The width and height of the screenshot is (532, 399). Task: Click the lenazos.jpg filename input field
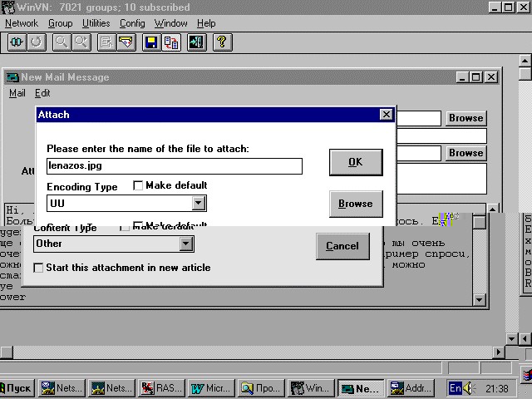pyautogui.click(x=175, y=165)
